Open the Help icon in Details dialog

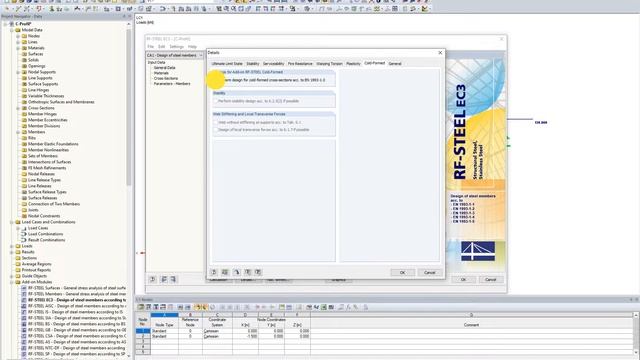(x=213, y=272)
